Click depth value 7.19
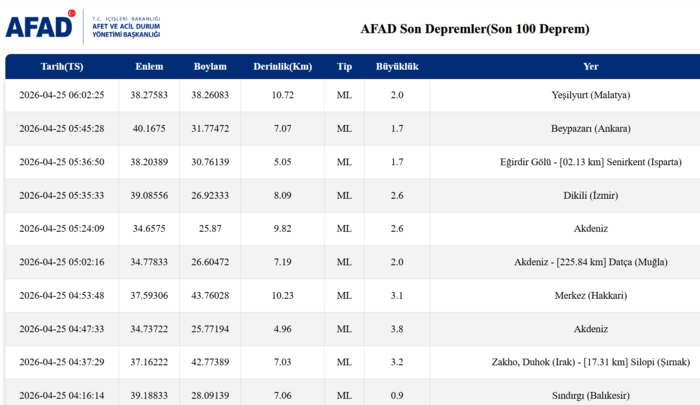Viewport: 700px width, 405px height. (x=283, y=262)
